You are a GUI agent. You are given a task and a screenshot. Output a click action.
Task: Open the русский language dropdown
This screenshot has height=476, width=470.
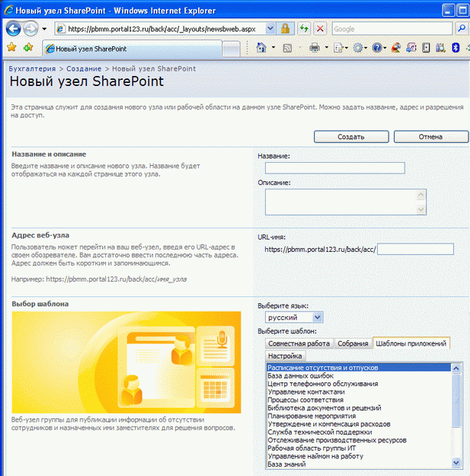coord(294,318)
